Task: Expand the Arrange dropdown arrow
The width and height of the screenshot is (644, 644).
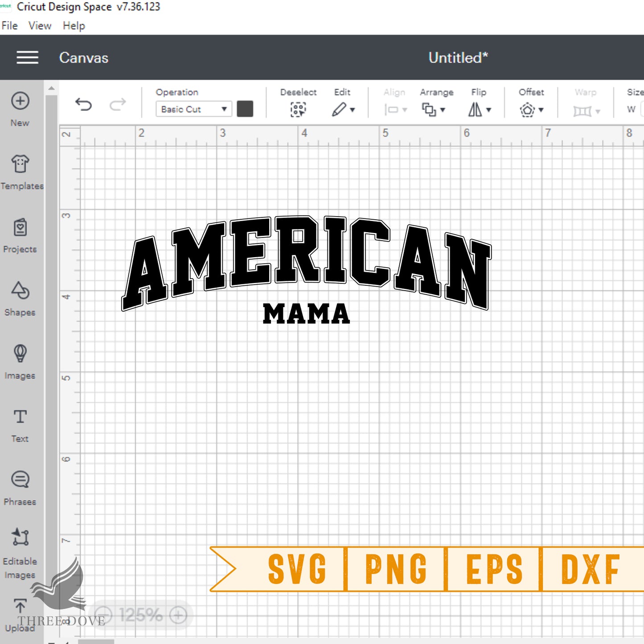Action: click(x=443, y=110)
